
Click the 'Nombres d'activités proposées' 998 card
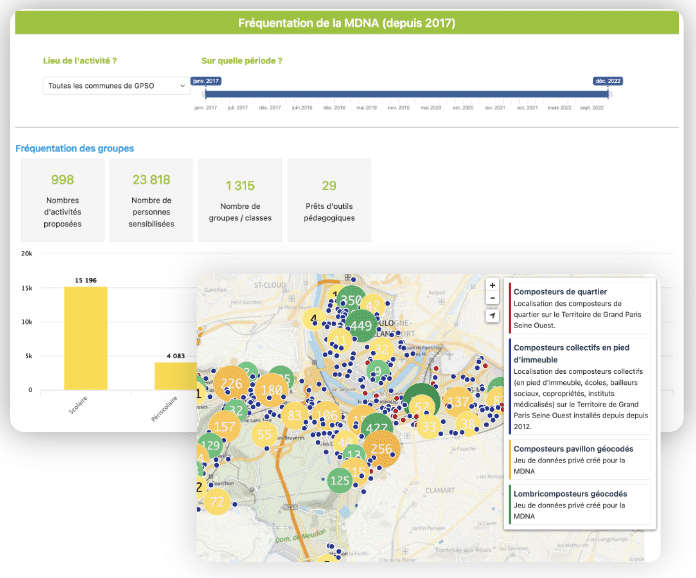pyautogui.click(x=63, y=199)
